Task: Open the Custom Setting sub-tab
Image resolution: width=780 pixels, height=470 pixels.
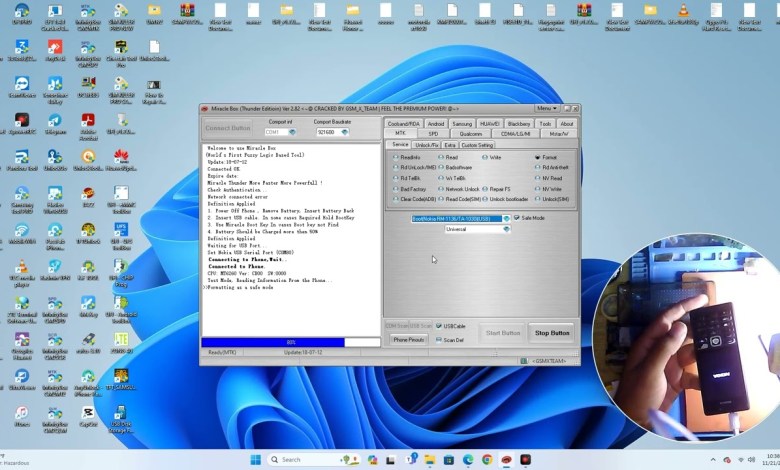Action: tap(477, 145)
